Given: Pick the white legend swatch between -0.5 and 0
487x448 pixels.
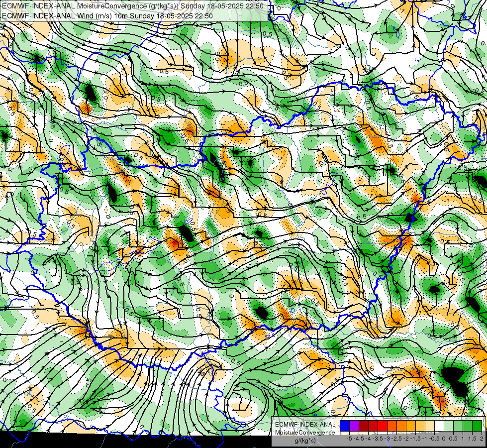Looking at the screenshot, I should tap(439, 426).
